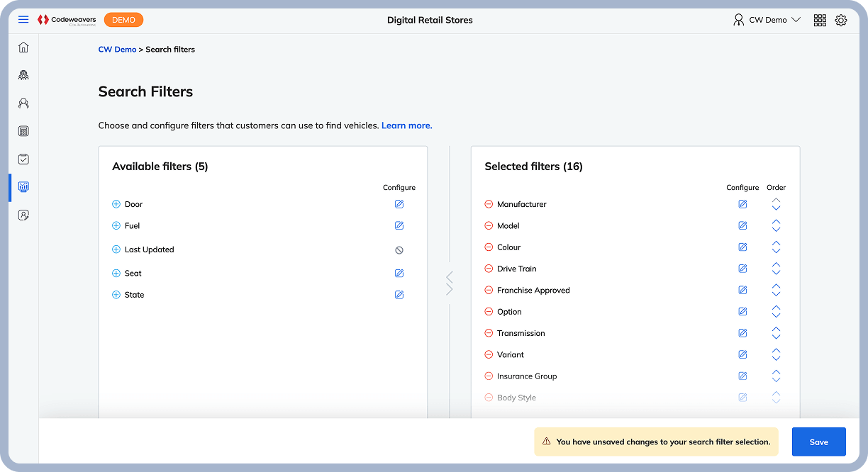Add the State filter
The image size is (868, 472).
(x=116, y=295)
